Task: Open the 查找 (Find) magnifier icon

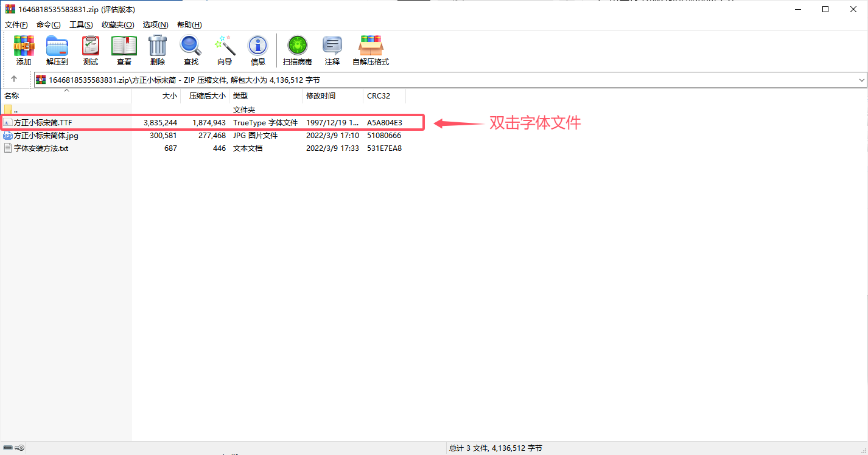Action: pyautogui.click(x=191, y=50)
